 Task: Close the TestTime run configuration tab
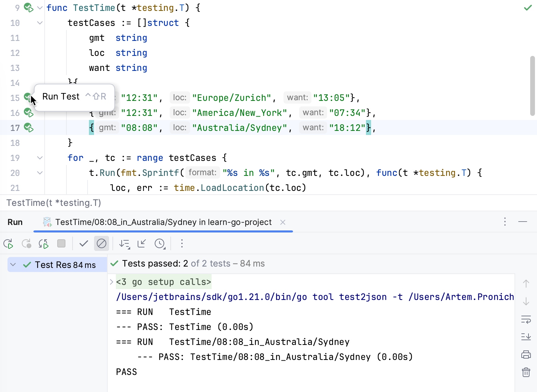(282, 222)
